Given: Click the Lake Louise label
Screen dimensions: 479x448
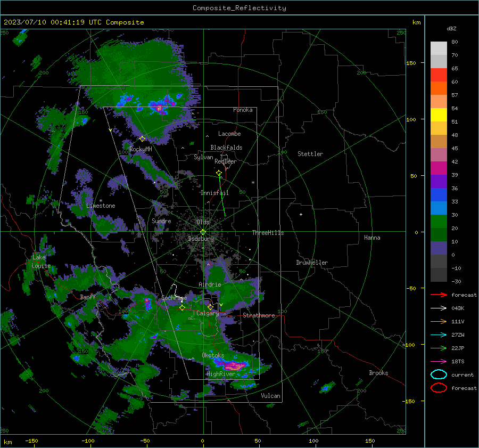Looking at the screenshot, I should (x=41, y=262).
